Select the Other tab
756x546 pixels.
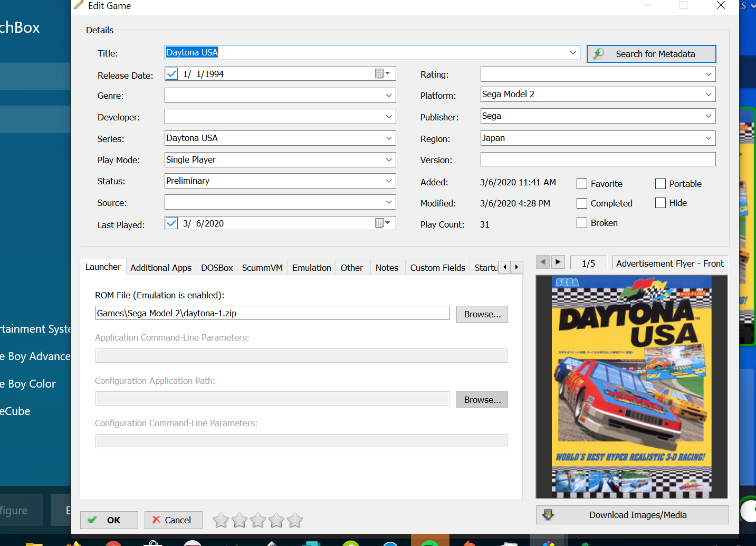point(352,268)
